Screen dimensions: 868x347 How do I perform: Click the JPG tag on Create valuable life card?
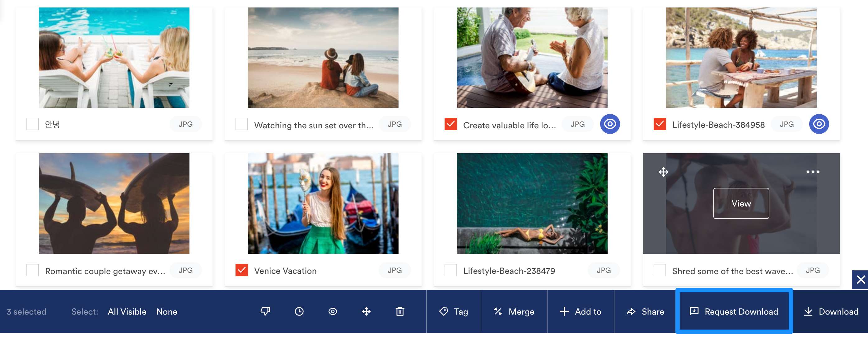(577, 124)
